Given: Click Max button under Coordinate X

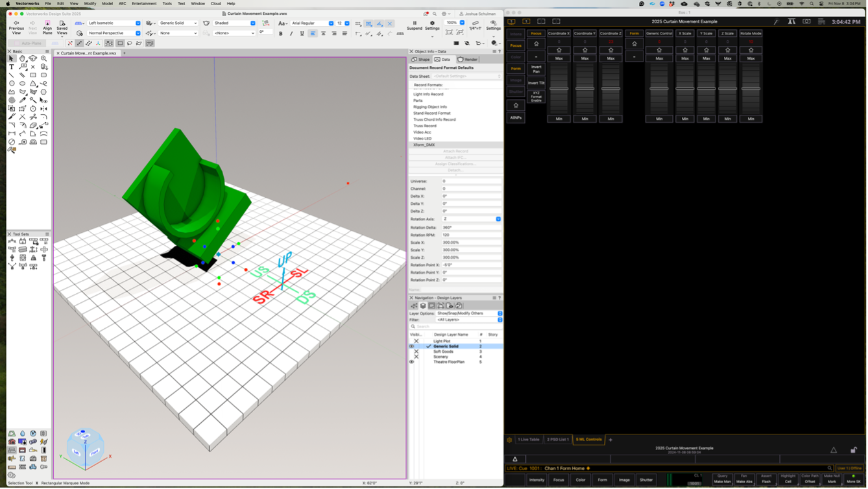Looking at the screenshot, I should (x=559, y=58).
